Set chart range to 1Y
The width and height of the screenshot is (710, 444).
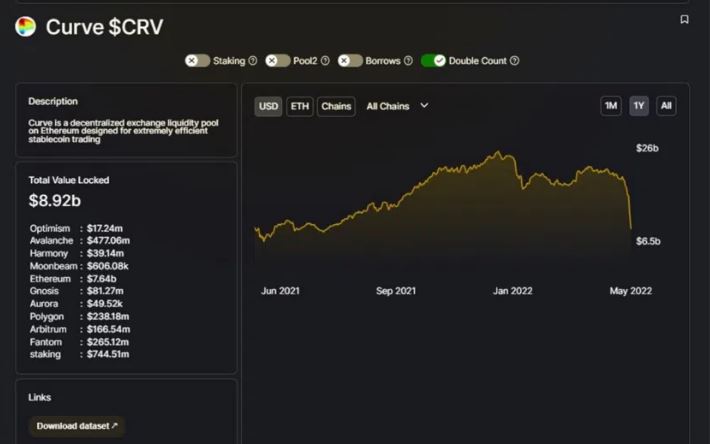click(638, 106)
